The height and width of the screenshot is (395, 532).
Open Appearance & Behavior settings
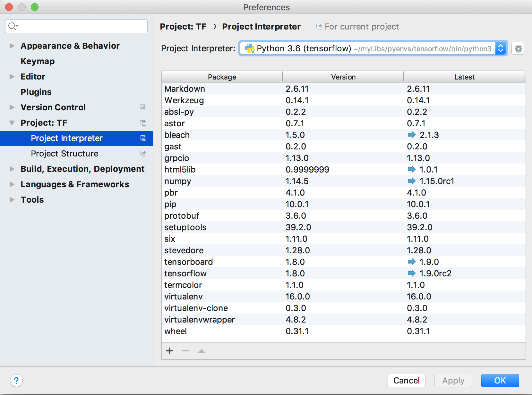click(70, 46)
